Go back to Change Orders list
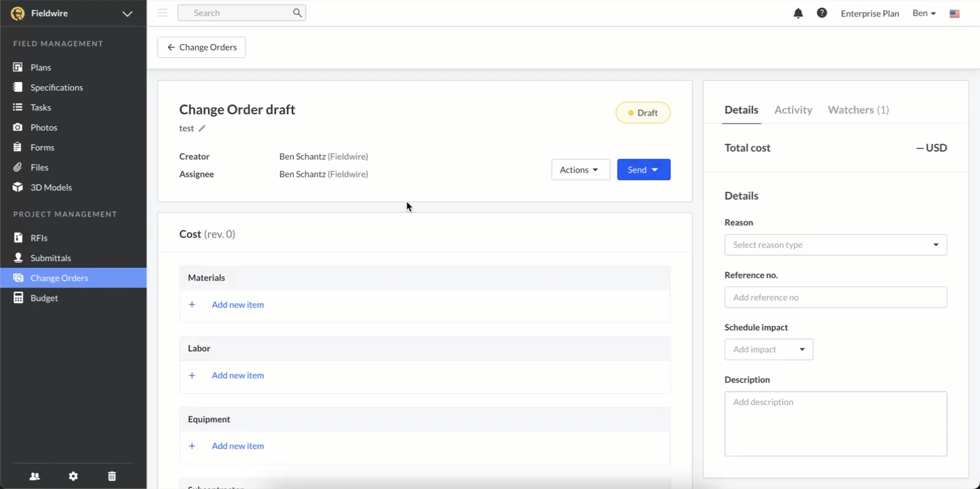The height and width of the screenshot is (489, 980). 201,47
